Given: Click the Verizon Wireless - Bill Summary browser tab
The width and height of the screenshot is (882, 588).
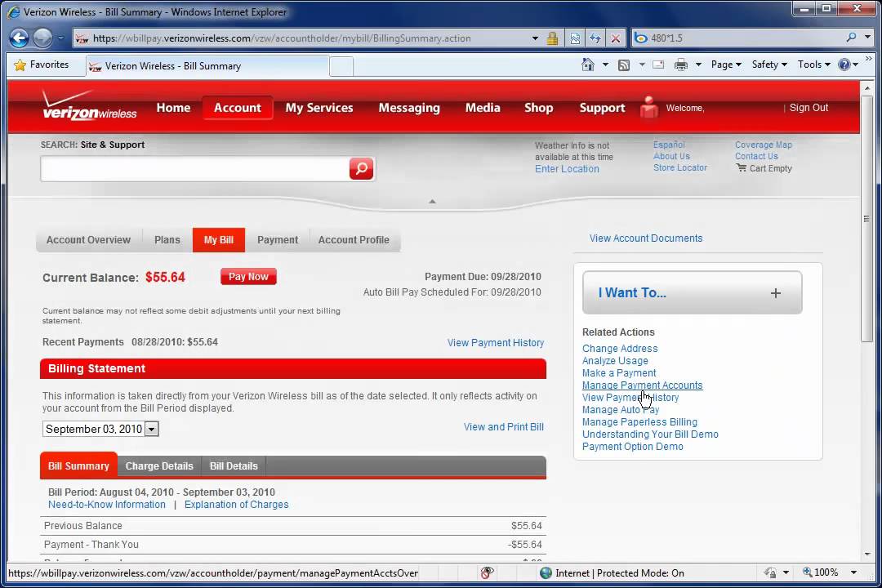Looking at the screenshot, I should click(207, 66).
